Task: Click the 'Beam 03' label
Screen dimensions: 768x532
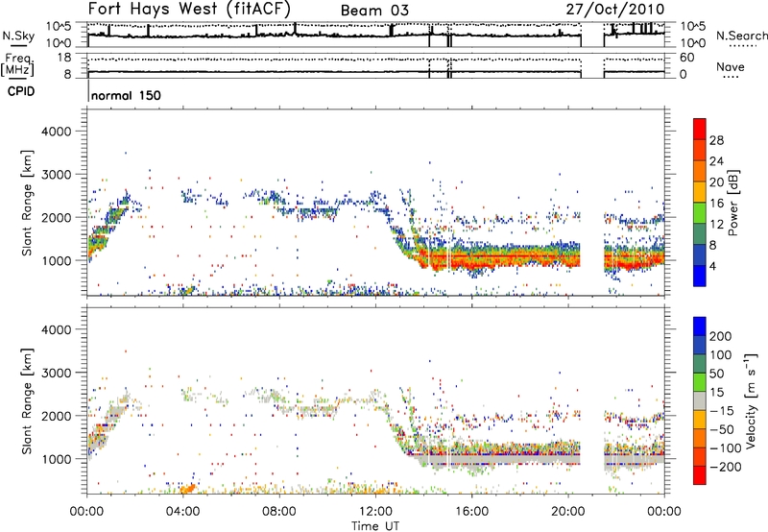Action: [x=374, y=11]
